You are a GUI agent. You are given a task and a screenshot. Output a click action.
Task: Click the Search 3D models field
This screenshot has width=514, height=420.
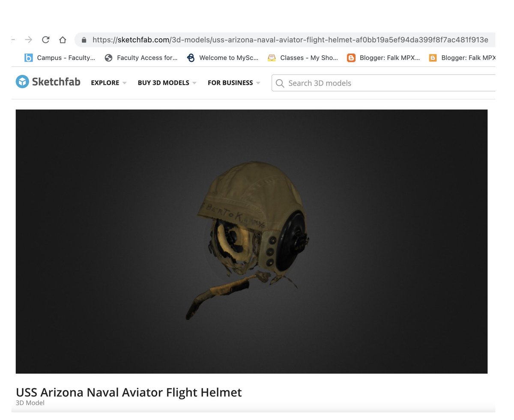pyautogui.click(x=383, y=83)
